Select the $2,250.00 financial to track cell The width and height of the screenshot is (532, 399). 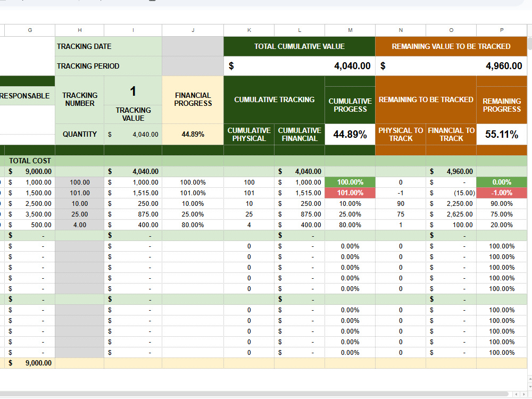tap(451, 204)
